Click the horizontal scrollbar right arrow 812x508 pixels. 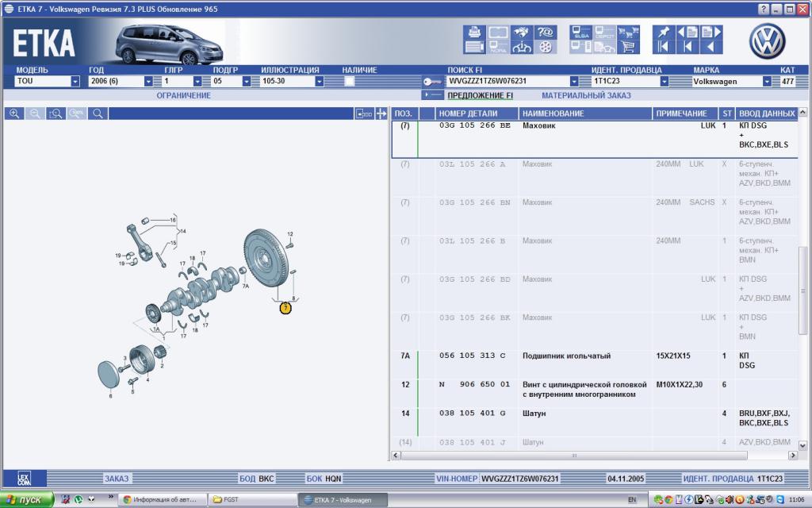pos(793,455)
